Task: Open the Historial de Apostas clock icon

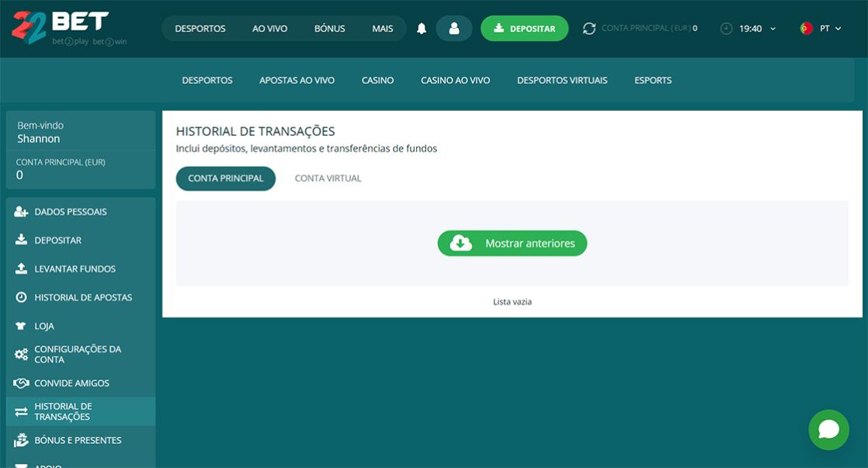Action: click(19, 296)
